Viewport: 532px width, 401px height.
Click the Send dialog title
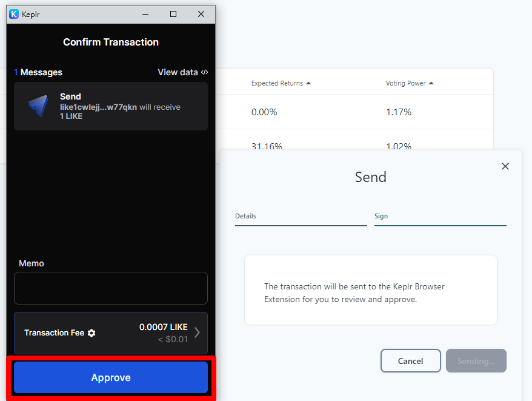[x=370, y=177]
